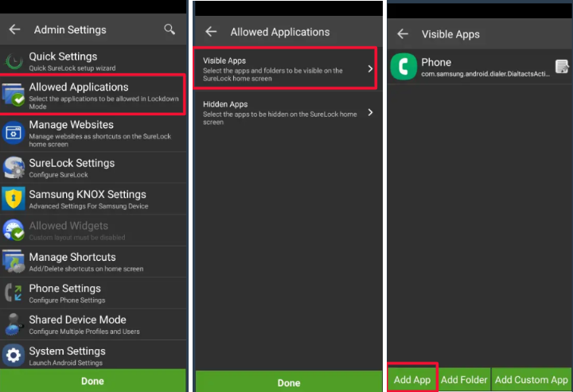Expand Visible Apps with its chevron arrow

click(x=369, y=69)
